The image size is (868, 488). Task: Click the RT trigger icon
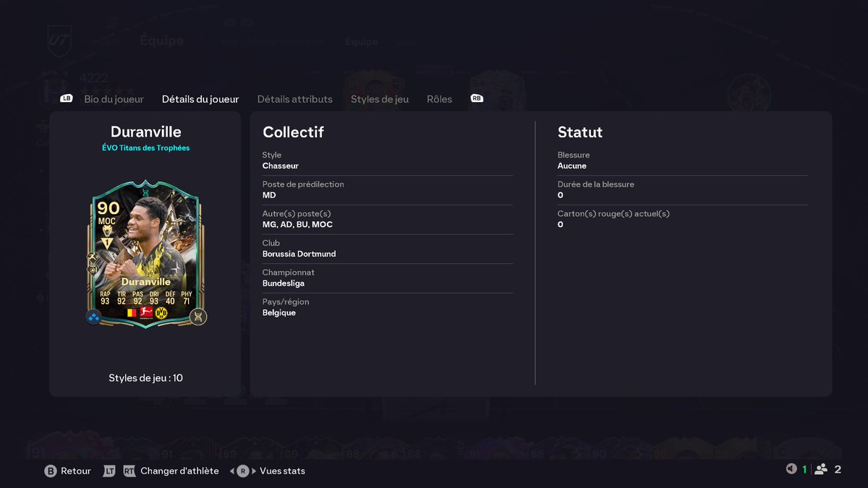(x=129, y=471)
